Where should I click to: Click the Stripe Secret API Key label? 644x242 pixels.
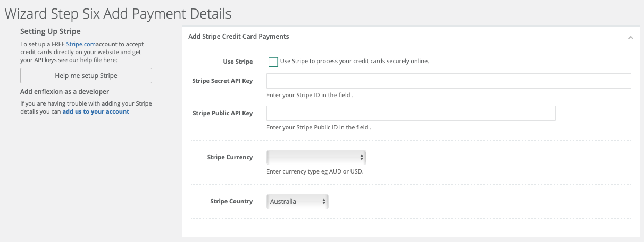(222, 81)
